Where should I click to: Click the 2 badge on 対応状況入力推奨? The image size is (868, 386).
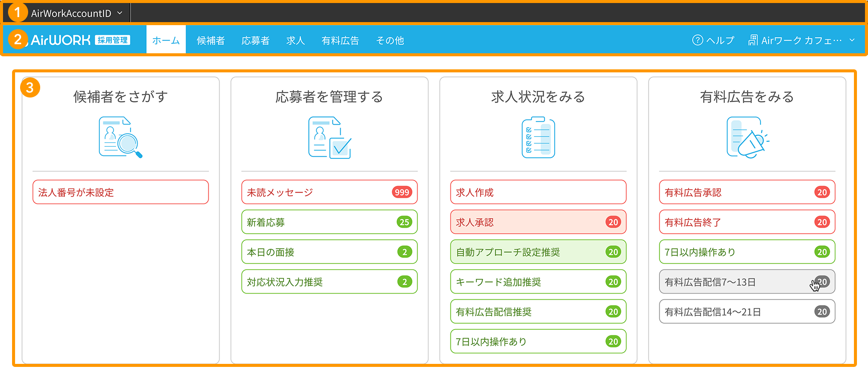click(x=404, y=281)
